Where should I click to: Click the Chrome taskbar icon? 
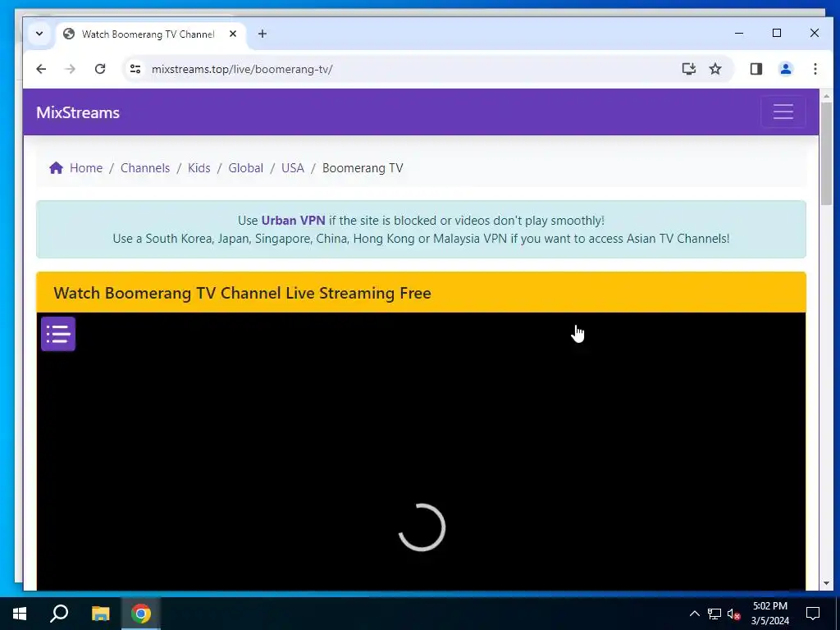pos(141,614)
